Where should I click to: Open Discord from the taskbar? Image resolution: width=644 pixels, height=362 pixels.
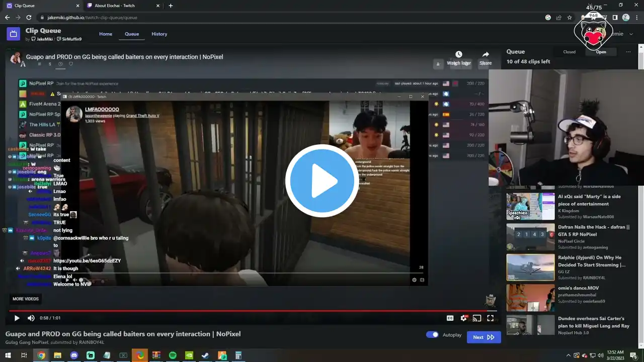point(74,355)
